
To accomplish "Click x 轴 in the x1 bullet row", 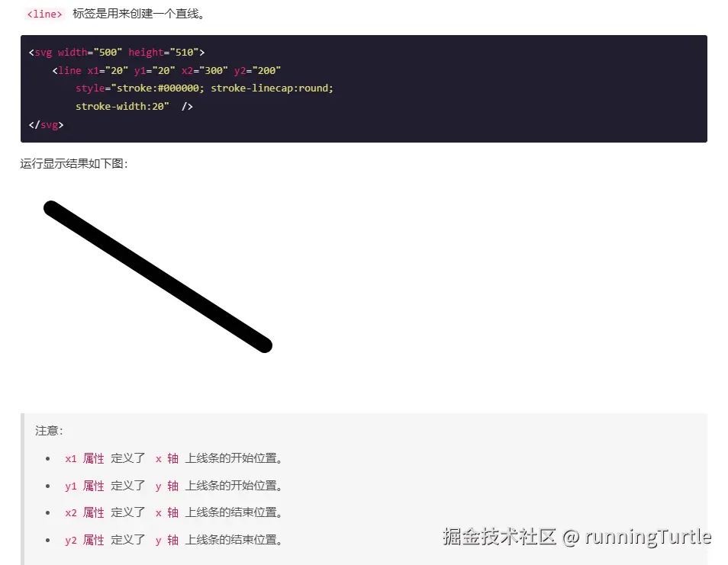I will pyautogui.click(x=167, y=459).
